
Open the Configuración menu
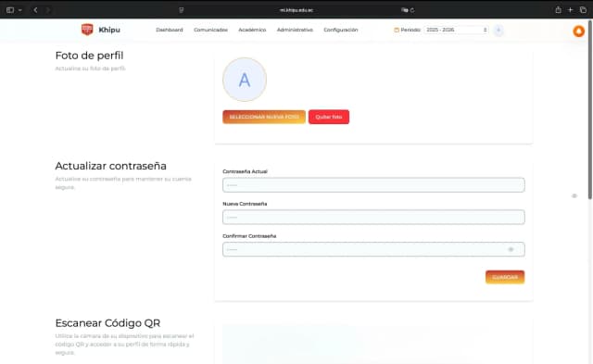pyautogui.click(x=341, y=30)
